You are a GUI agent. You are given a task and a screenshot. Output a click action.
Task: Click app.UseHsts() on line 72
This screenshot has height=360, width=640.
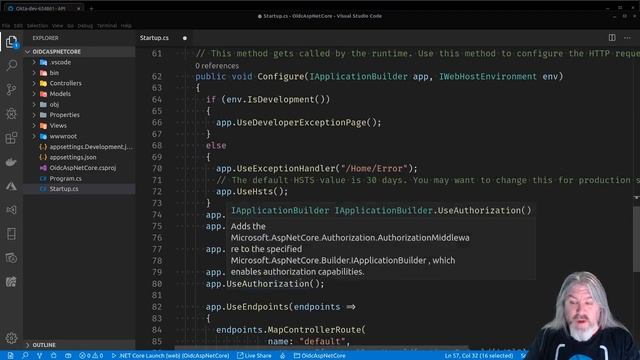pyautogui.click(x=252, y=191)
